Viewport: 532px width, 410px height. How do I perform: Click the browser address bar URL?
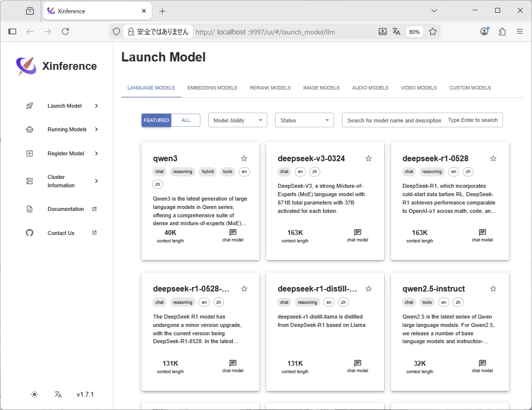265,32
